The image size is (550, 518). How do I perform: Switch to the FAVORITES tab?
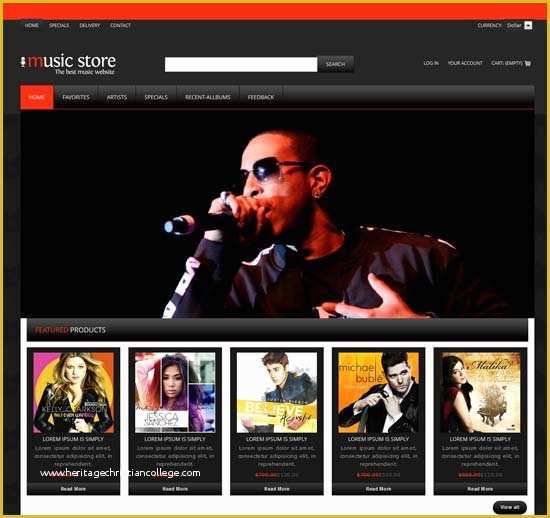[76, 97]
